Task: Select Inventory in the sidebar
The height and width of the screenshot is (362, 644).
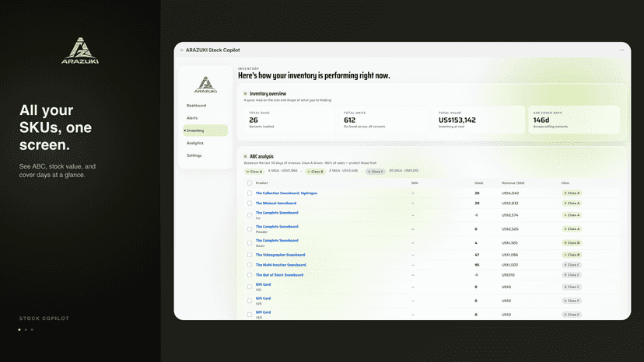Action: [205, 131]
